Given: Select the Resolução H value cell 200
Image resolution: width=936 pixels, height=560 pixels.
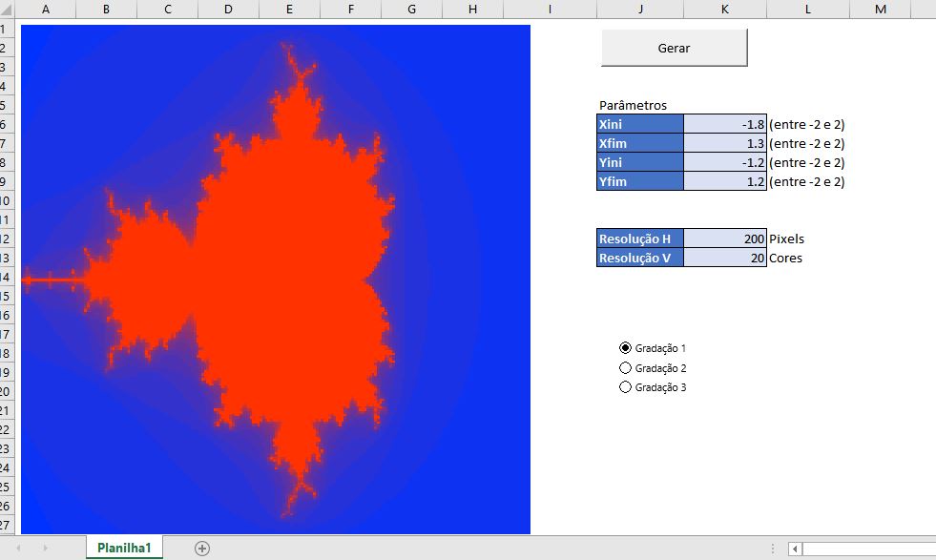Looking at the screenshot, I should (724, 239).
